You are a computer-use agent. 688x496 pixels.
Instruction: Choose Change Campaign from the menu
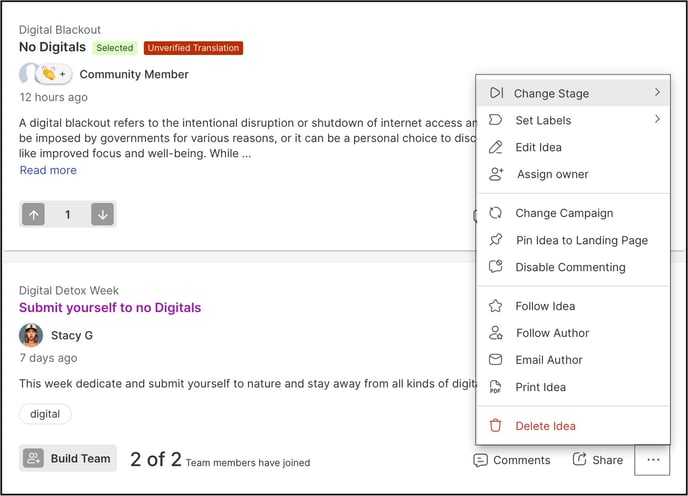coord(573,213)
